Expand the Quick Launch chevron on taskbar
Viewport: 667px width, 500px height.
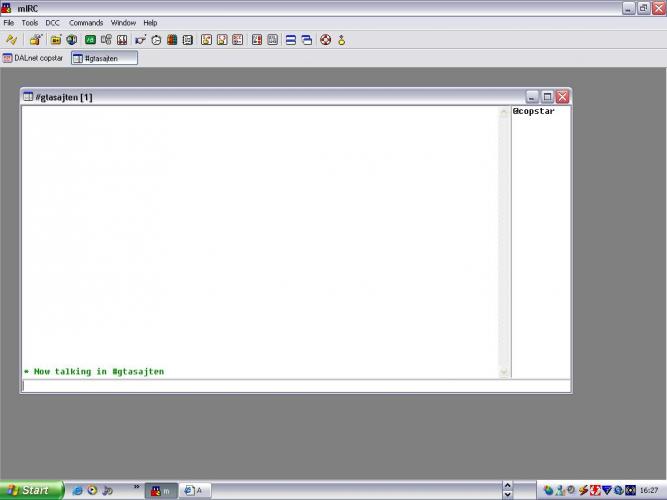click(136, 486)
